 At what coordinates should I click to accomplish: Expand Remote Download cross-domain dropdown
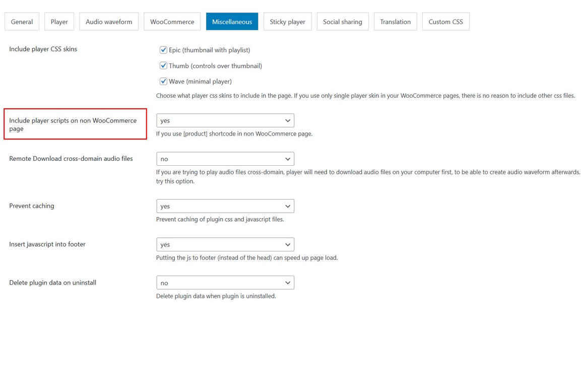point(225,159)
